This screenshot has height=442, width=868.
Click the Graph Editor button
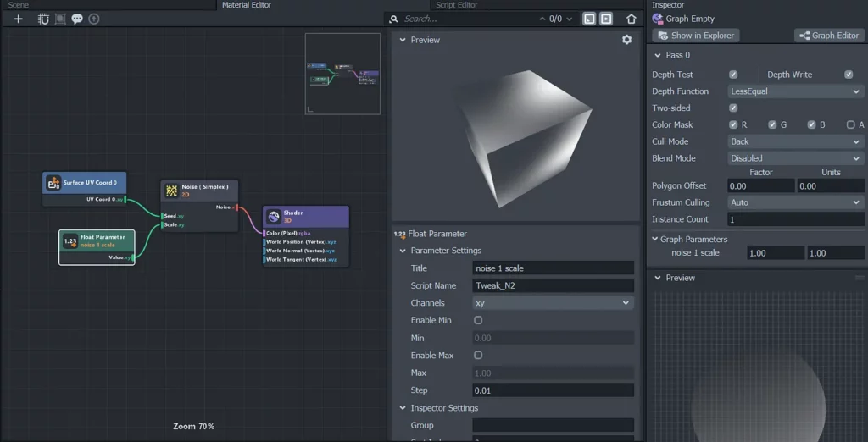pyautogui.click(x=829, y=36)
